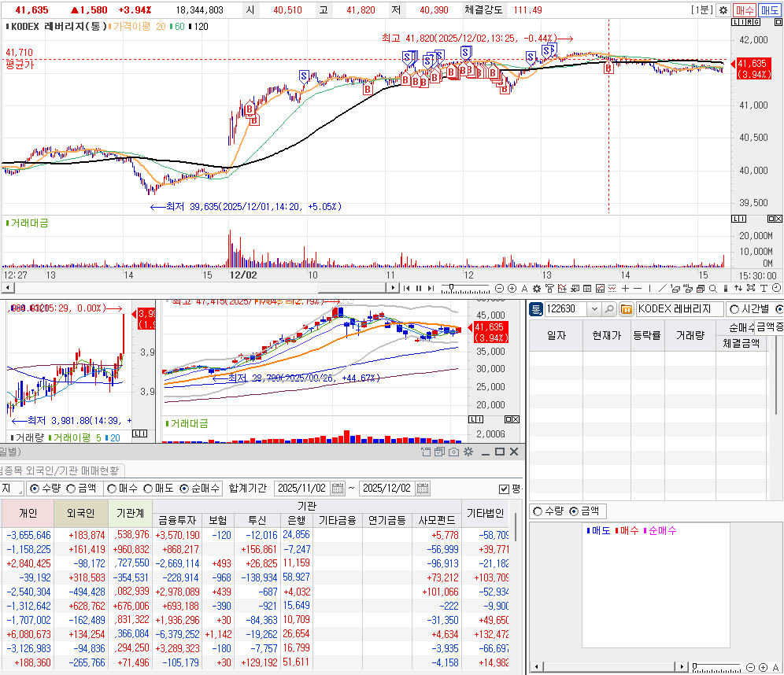This screenshot has width=784, height=675.
Task: Toggle the 평 checkbox
Action: pos(504,489)
